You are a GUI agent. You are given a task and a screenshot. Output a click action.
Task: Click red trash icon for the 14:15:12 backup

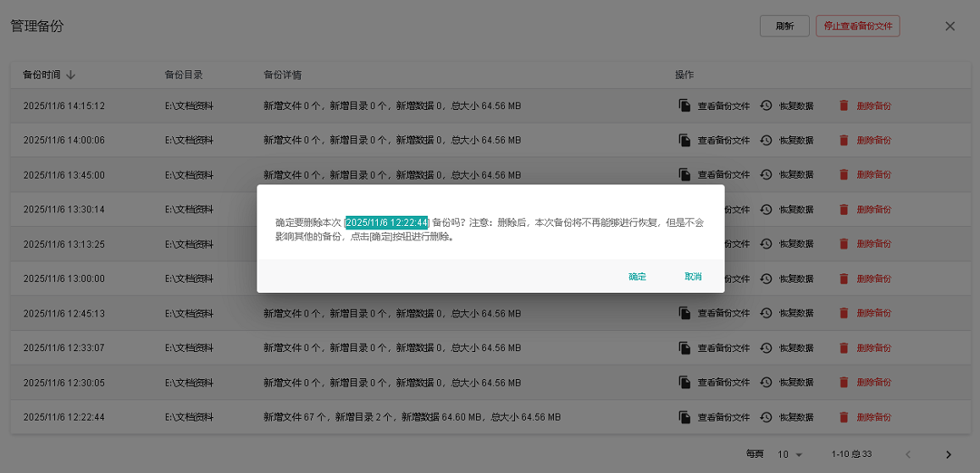click(844, 106)
